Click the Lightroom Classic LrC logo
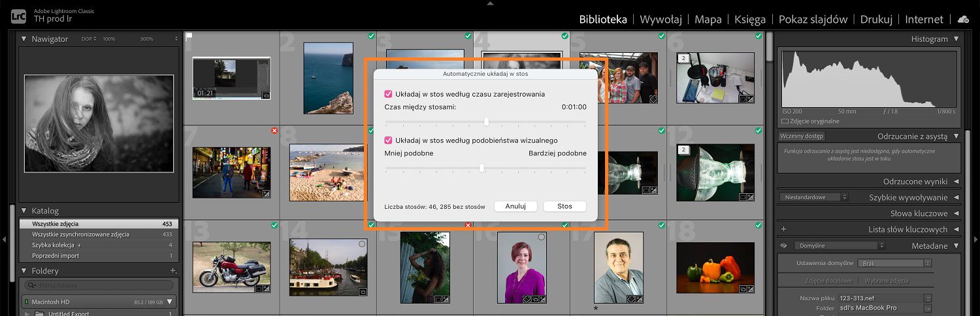 point(19,16)
